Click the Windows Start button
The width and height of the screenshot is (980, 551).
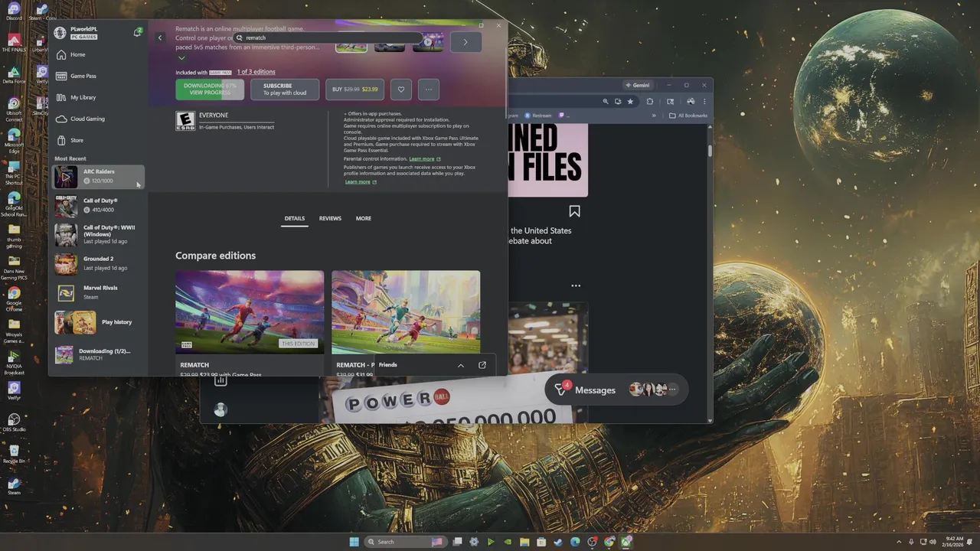pyautogui.click(x=354, y=542)
